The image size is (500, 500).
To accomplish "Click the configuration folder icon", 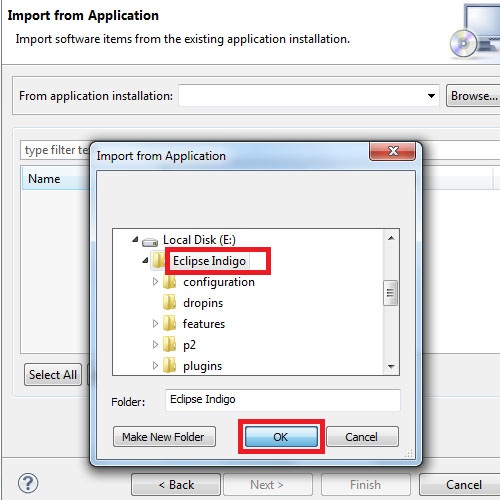I will (x=169, y=282).
